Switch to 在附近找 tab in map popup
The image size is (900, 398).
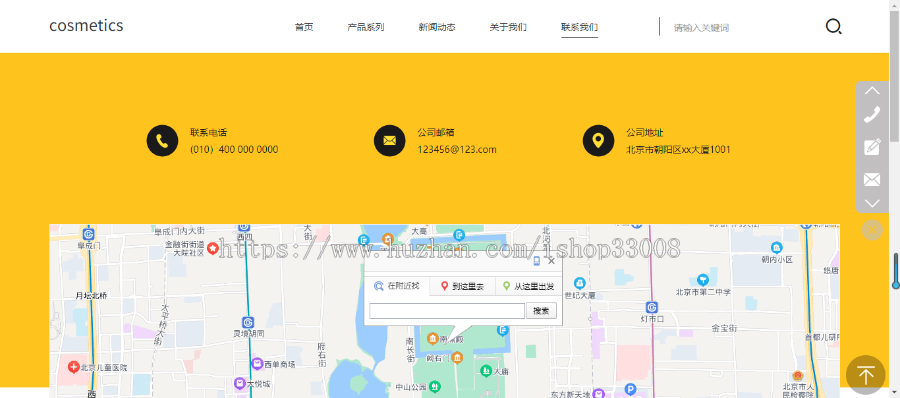397,286
